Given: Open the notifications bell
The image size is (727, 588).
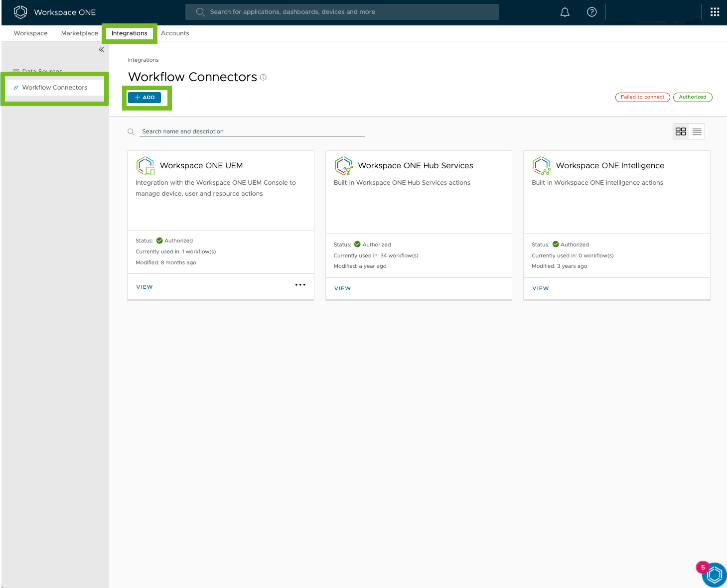Looking at the screenshot, I should click(x=565, y=12).
